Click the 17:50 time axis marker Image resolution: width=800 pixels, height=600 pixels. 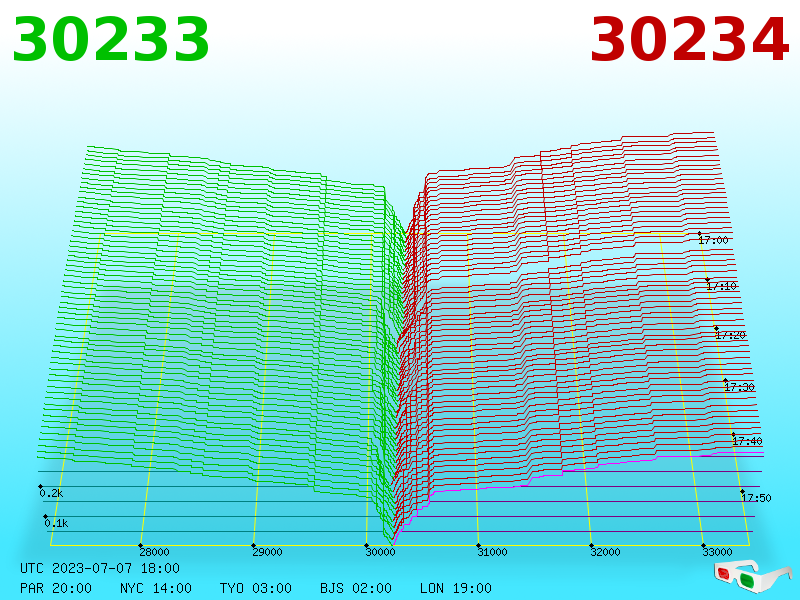point(756,498)
